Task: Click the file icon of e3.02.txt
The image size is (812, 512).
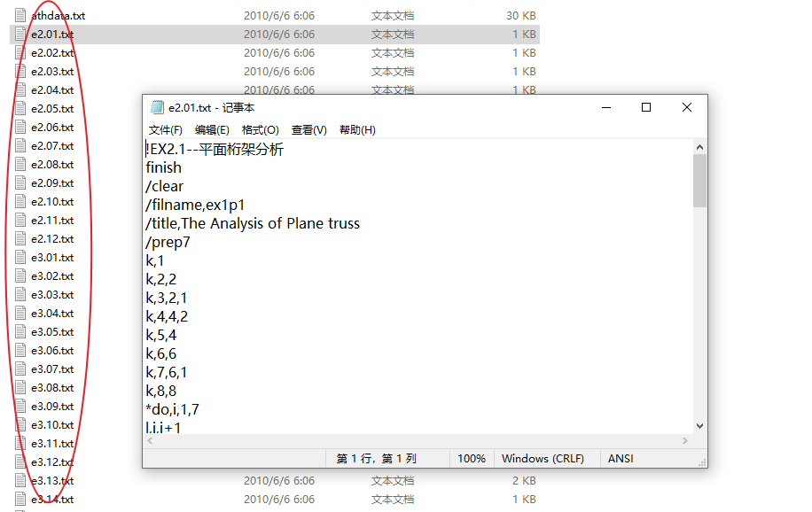Action: click(20, 276)
